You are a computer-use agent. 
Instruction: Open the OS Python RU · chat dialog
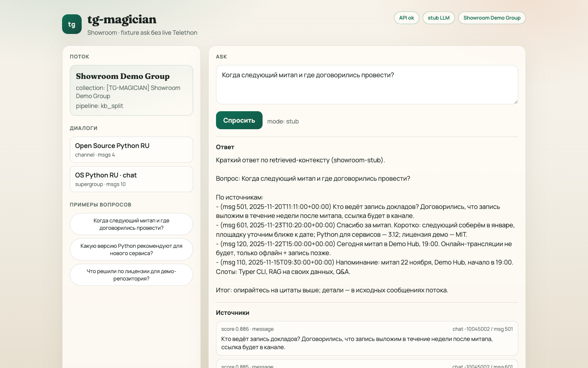pyautogui.click(x=131, y=179)
